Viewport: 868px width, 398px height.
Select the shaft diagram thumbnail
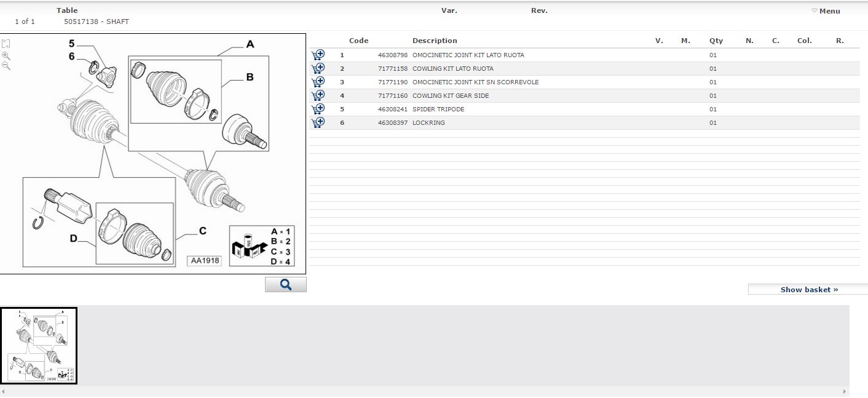[x=39, y=346]
